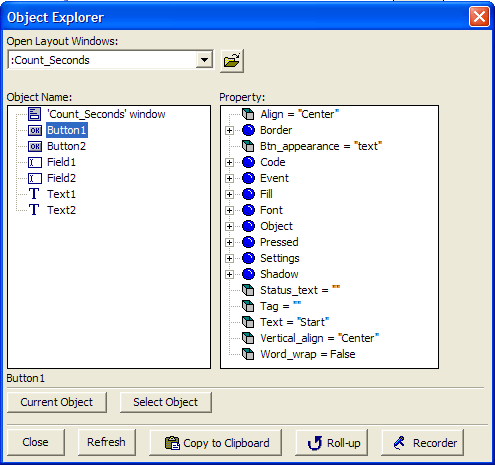Click the open layout folder icon

(x=232, y=61)
